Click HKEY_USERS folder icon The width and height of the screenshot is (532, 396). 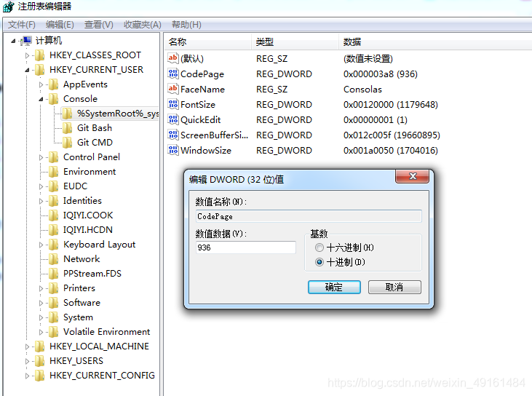[40, 361]
